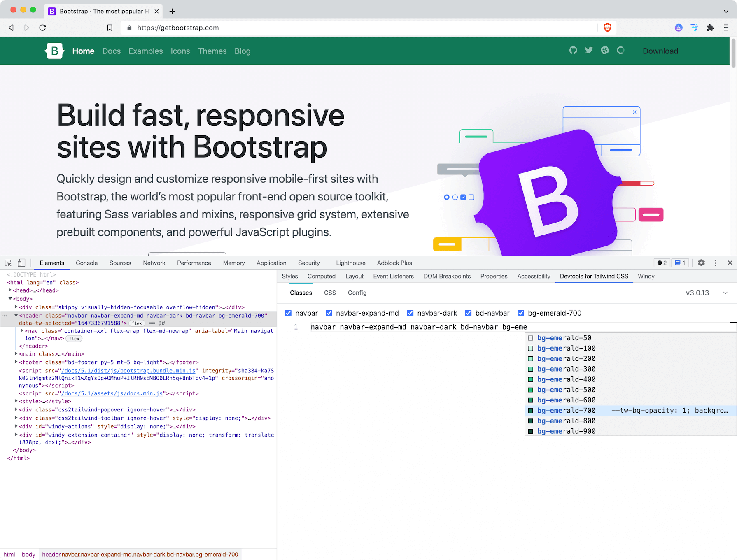737x560 pixels.
Task: Show the 2 errors badge
Action: tap(662, 263)
